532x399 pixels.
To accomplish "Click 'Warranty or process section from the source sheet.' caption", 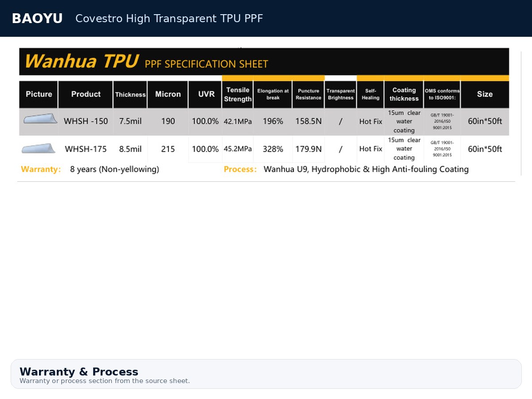I will pos(105,381).
